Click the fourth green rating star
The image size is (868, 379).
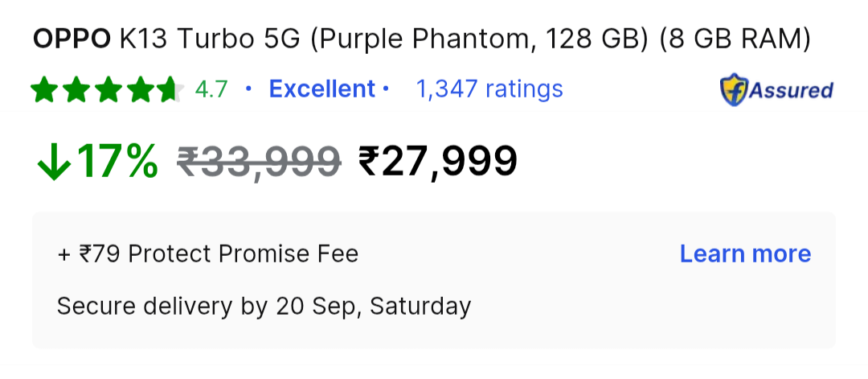140,89
